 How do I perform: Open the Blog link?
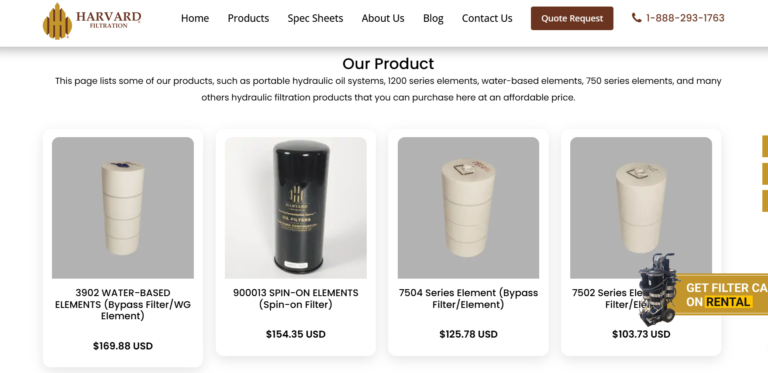[x=433, y=19]
